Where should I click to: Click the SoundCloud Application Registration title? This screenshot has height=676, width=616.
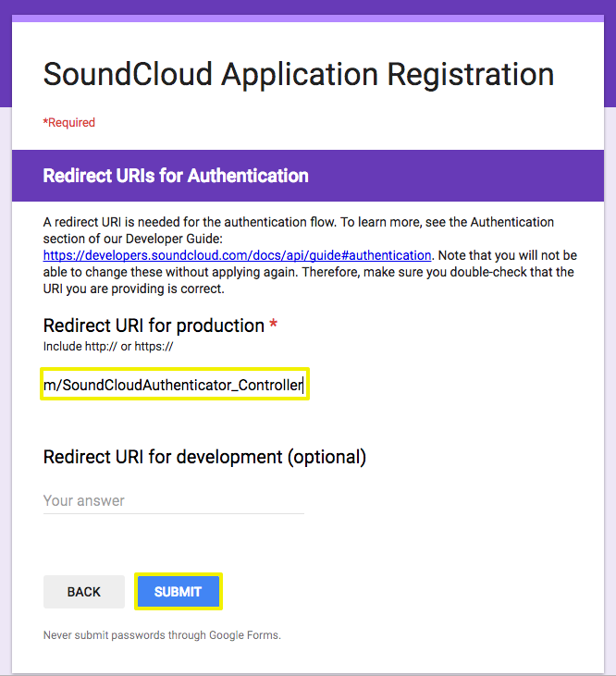tap(299, 74)
